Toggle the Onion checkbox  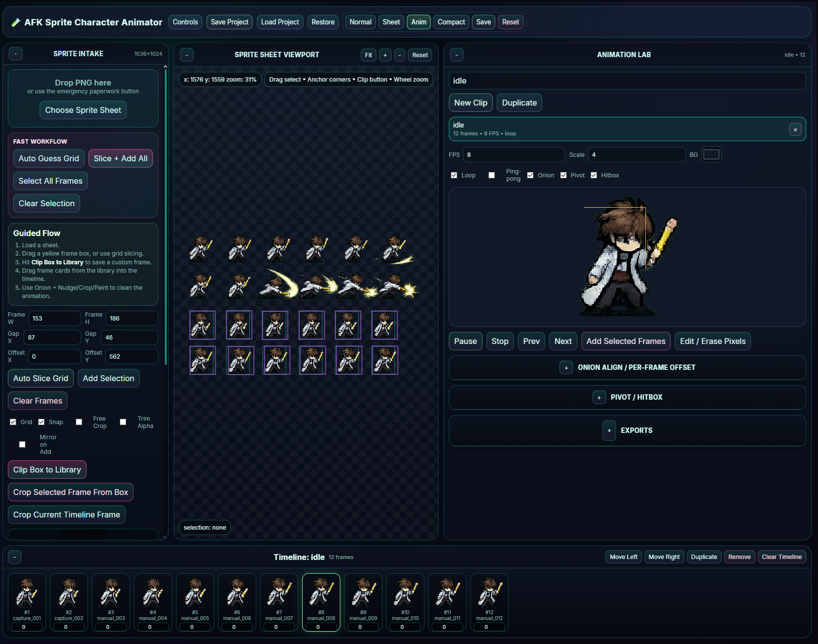tap(531, 175)
